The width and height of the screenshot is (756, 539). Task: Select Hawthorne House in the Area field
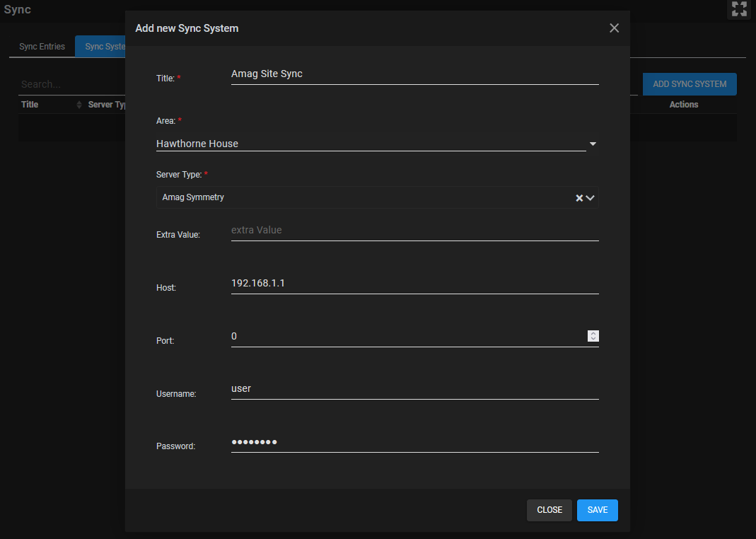pyautogui.click(x=371, y=144)
